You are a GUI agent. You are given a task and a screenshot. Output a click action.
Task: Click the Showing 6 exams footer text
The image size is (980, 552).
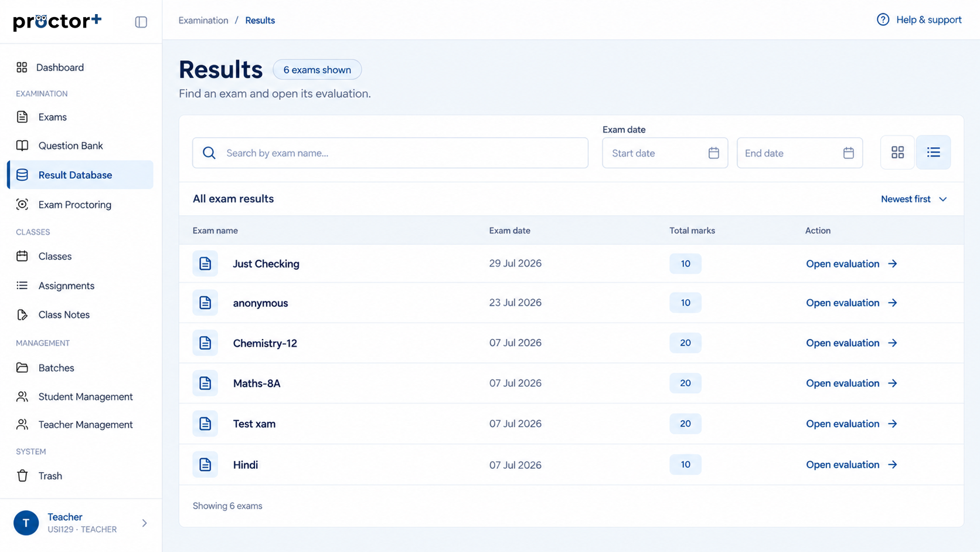(x=227, y=506)
